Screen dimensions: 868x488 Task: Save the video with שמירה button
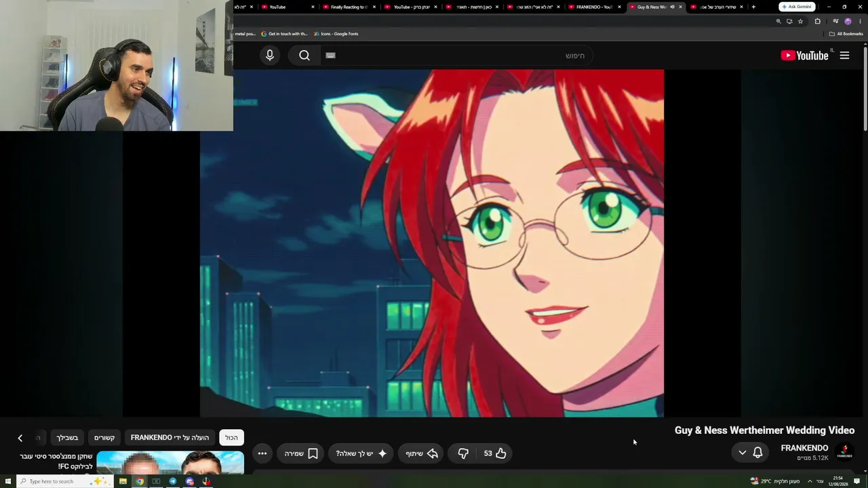(301, 453)
